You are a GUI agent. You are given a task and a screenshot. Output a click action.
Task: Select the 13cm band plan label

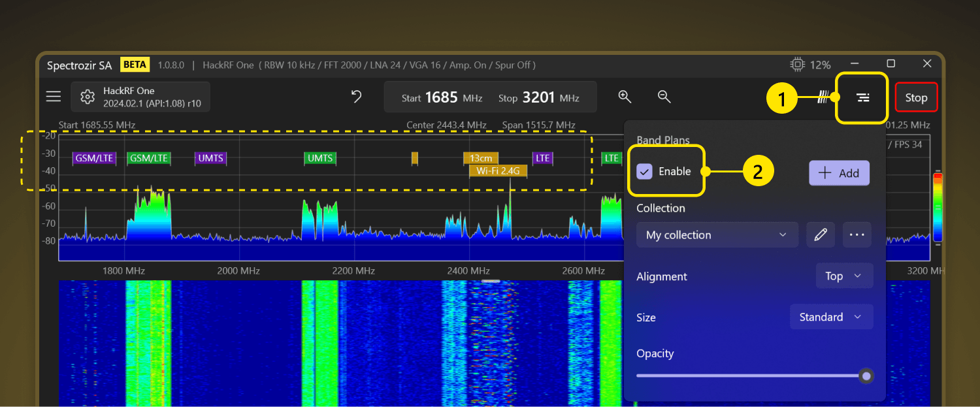pyautogui.click(x=481, y=158)
